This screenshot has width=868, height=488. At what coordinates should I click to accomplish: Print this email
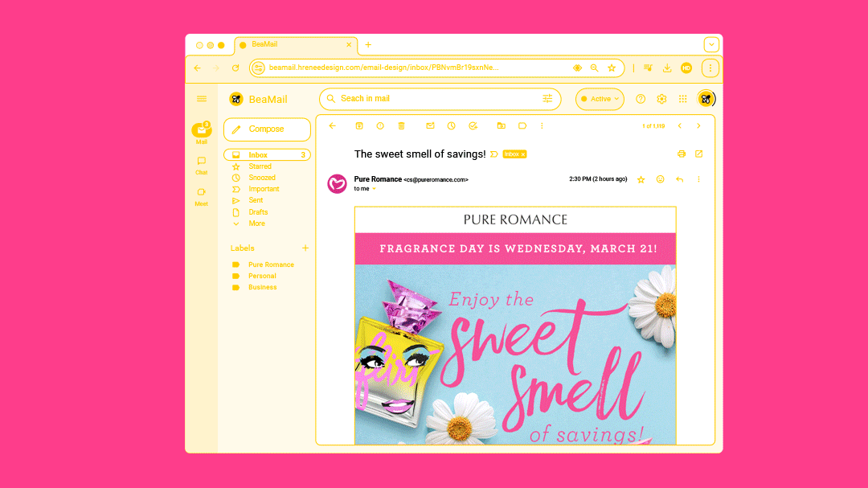[682, 154]
